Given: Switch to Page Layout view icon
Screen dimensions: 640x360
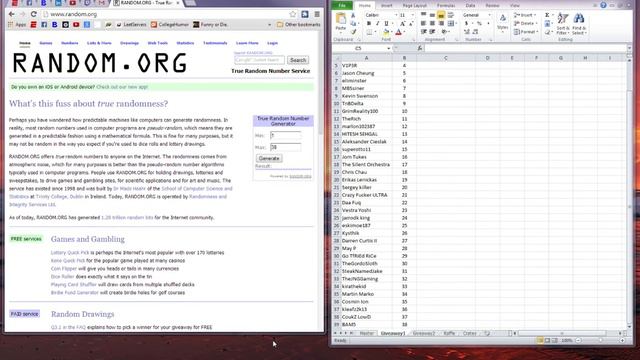Looking at the screenshot, I should pos(547,340).
